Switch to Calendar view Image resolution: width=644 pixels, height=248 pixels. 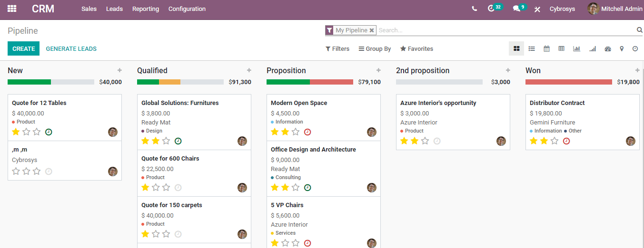click(546, 48)
